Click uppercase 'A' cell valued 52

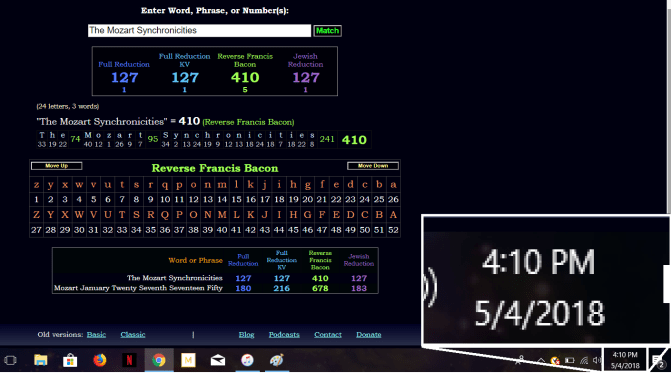click(x=393, y=215)
